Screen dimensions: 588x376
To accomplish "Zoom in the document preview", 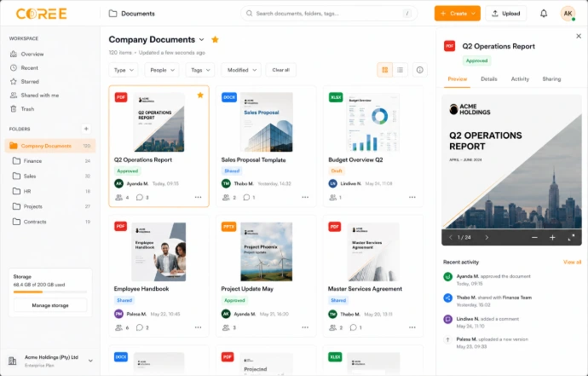I will (x=552, y=237).
